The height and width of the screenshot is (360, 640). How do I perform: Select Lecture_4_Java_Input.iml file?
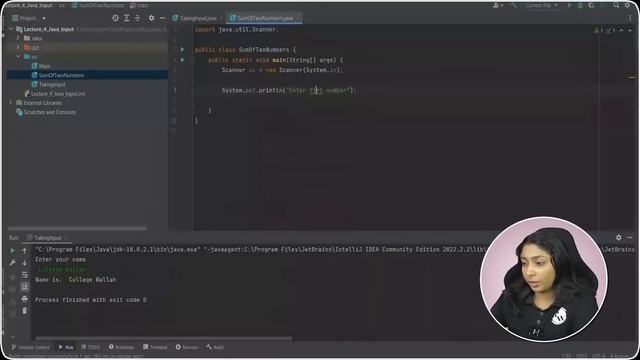[x=58, y=94]
